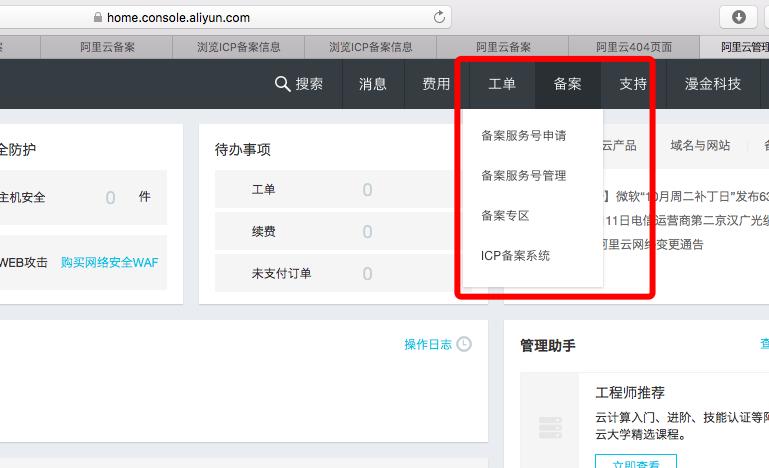Click the address bar lock icon
The height and width of the screenshot is (468, 769).
(98, 17)
